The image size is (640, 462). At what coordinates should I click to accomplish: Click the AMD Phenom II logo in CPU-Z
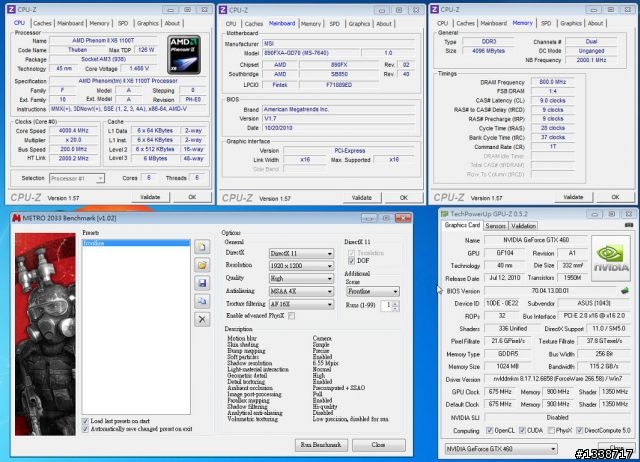tap(184, 55)
